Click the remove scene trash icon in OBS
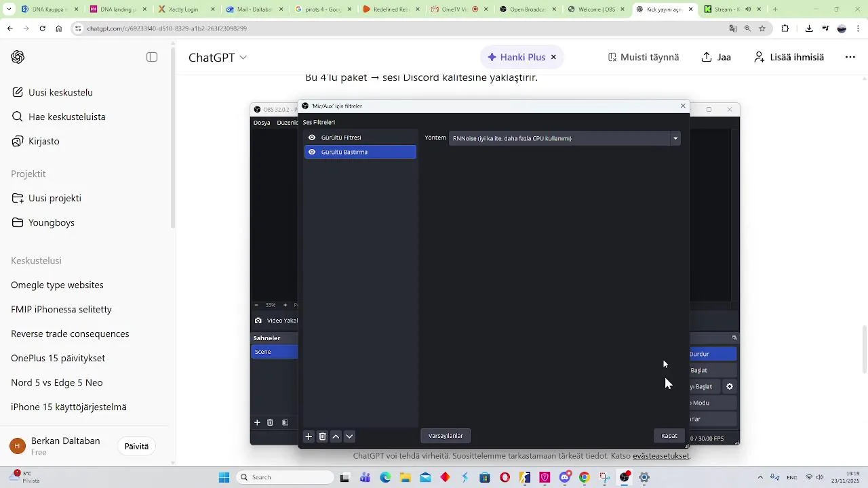This screenshot has height=488, width=868. 270,422
